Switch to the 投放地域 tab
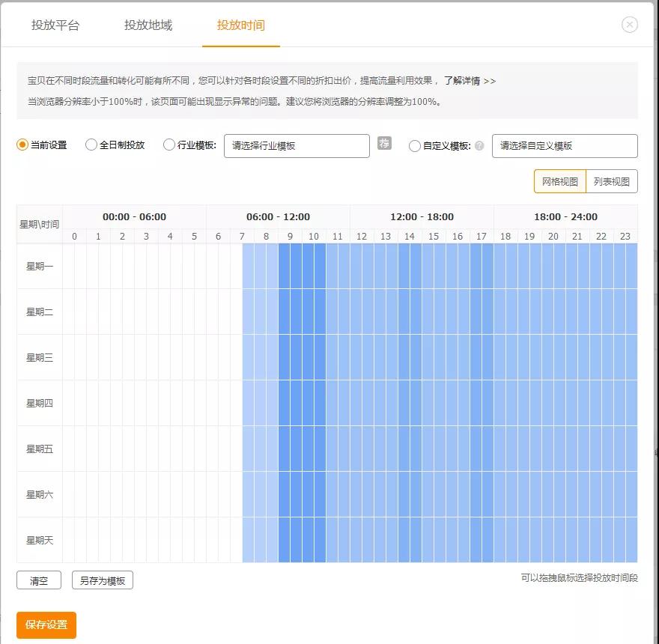 click(148, 25)
